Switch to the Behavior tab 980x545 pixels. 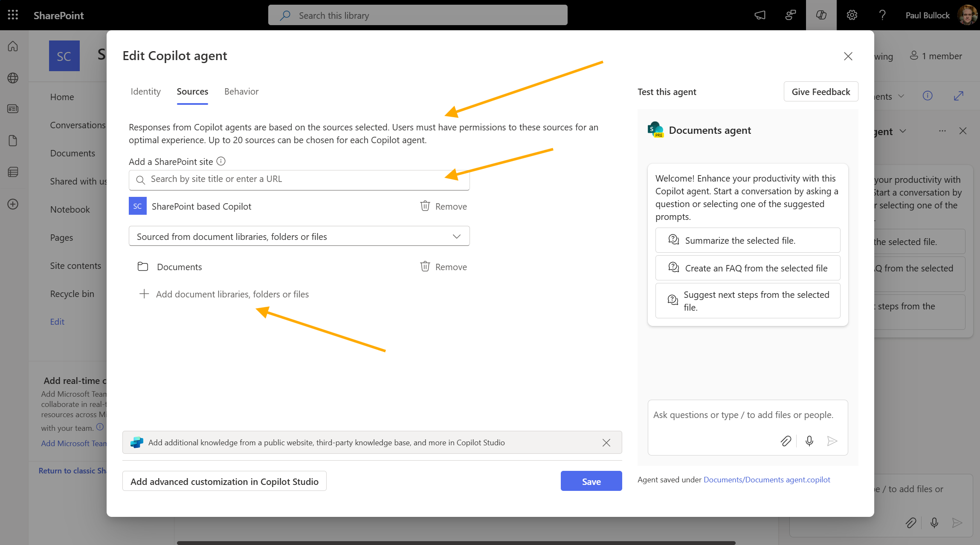pos(241,91)
